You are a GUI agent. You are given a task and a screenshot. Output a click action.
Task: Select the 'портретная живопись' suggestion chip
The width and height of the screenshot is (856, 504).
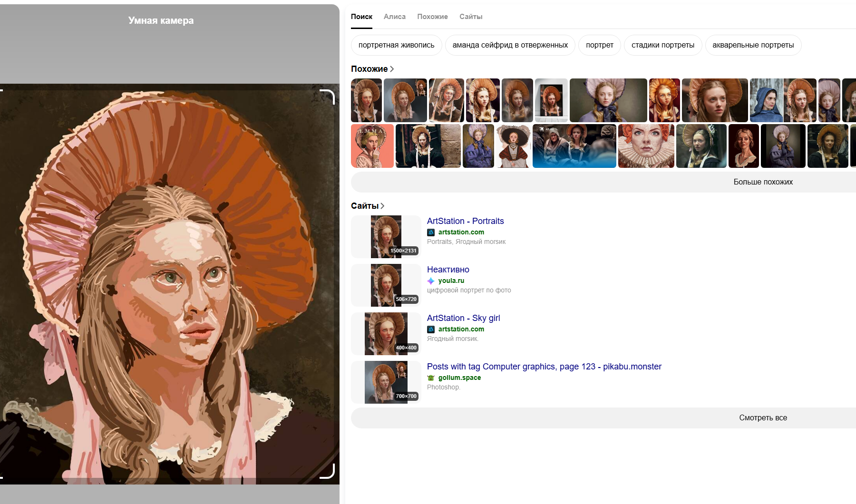tap(397, 45)
